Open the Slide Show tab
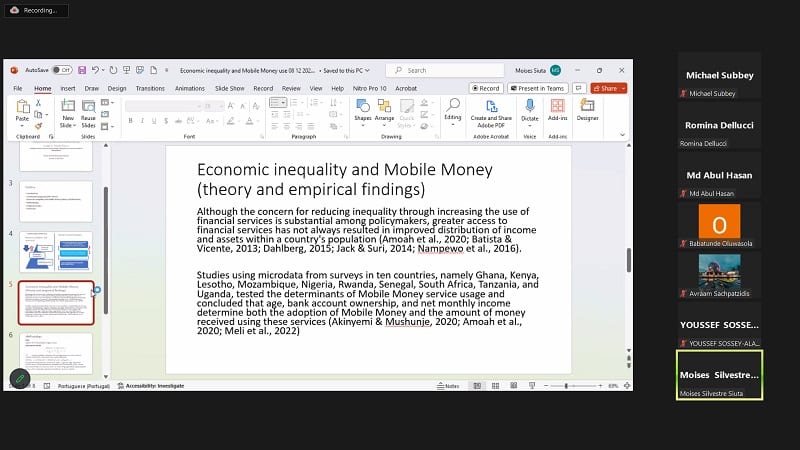Viewport: 800px width, 450px height. (229, 88)
